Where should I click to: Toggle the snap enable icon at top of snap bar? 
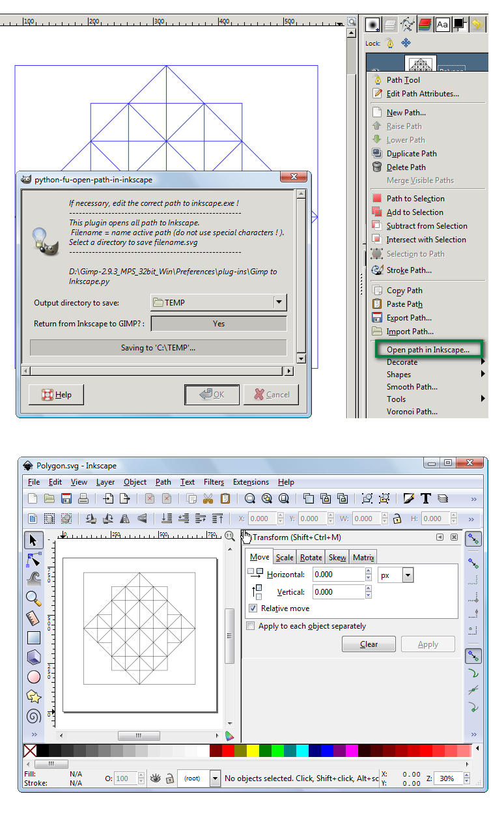473,539
